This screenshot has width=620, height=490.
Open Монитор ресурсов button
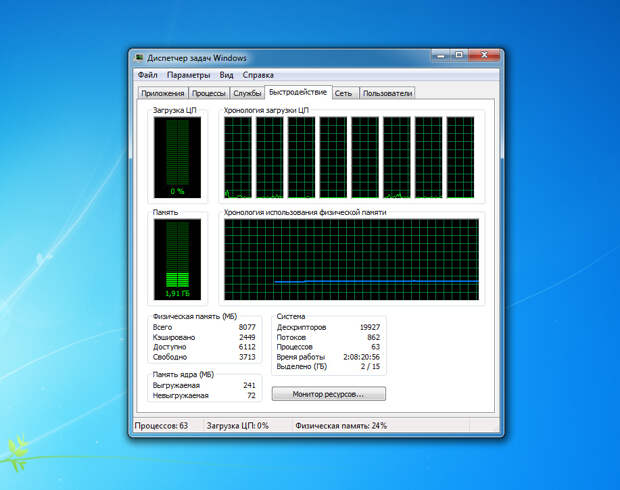point(329,394)
